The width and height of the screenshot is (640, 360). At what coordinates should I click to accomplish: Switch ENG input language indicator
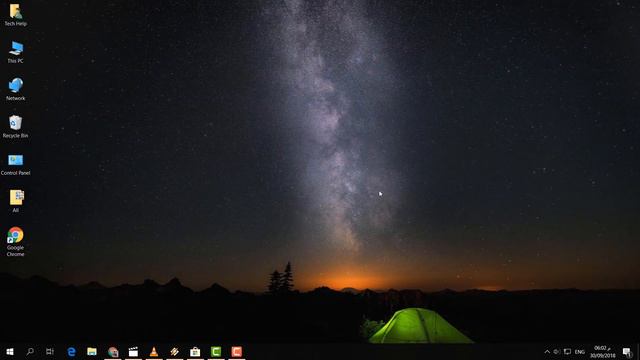tap(580, 352)
